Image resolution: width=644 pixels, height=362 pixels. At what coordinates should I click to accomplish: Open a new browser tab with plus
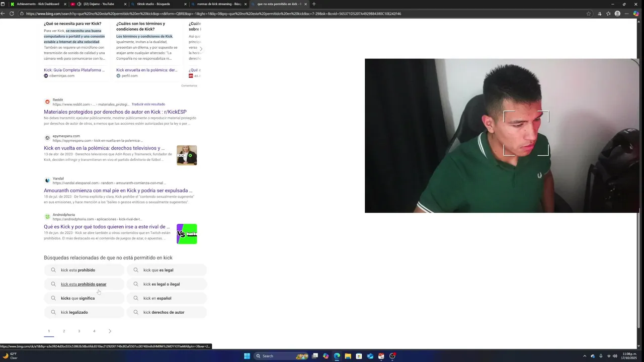pyautogui.click(x=314, y=4)
